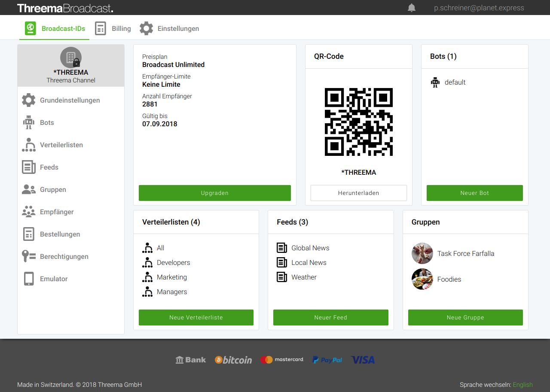Click the Foodies group avatar
The height and width of the screenshot is (392, 550).
click(x=422, y=279)
